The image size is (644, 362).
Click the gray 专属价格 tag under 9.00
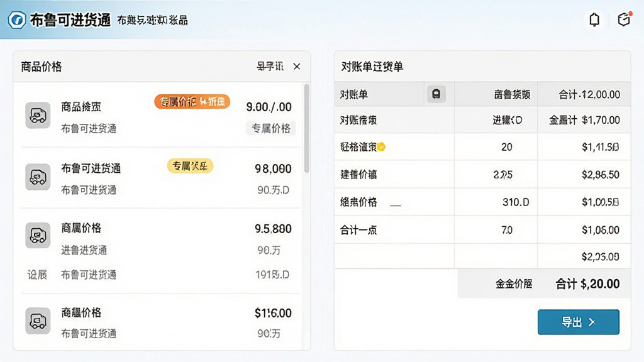click(x=271, y=128)
